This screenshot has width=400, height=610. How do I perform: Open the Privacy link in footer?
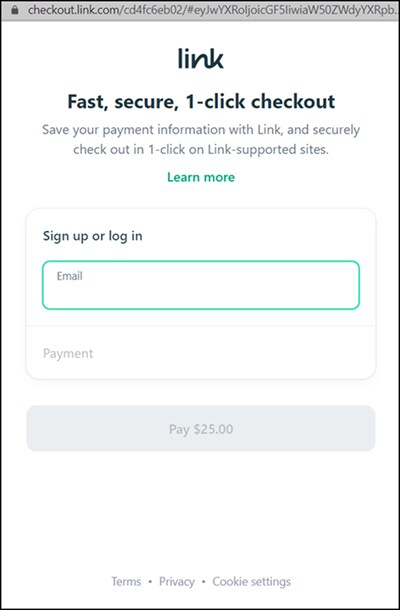[x=177, y=582]
